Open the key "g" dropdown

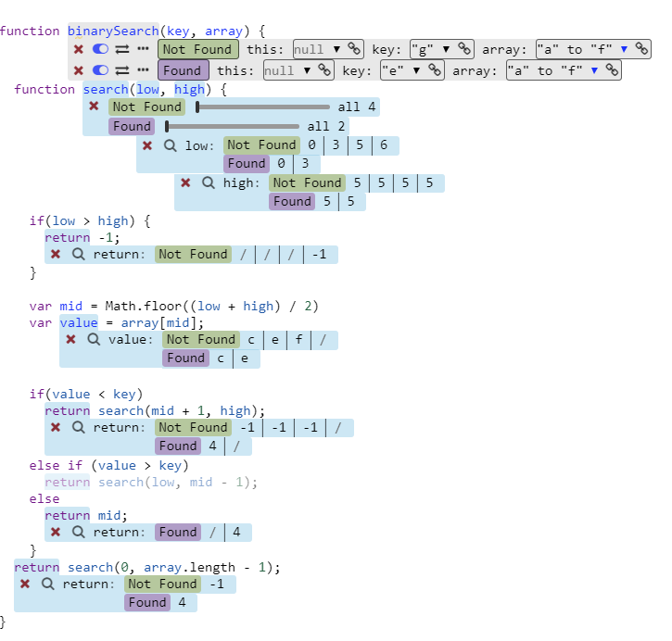pyautogui.click(x=445, y=49)
